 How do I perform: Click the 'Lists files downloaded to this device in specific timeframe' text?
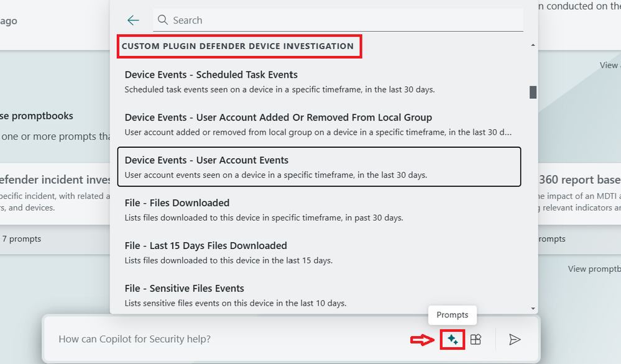point(264,217)
